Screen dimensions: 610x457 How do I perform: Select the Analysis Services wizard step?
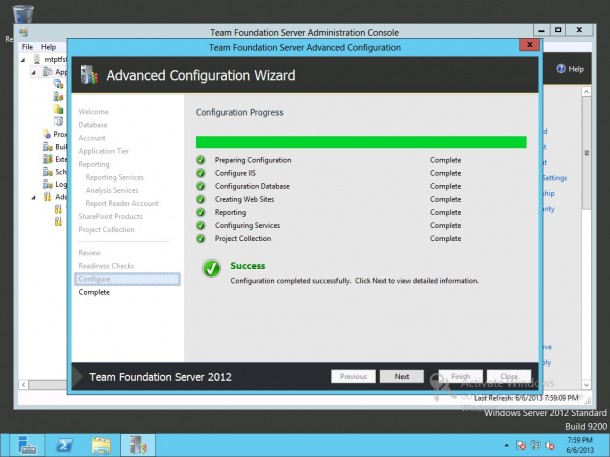click(112, 190)
